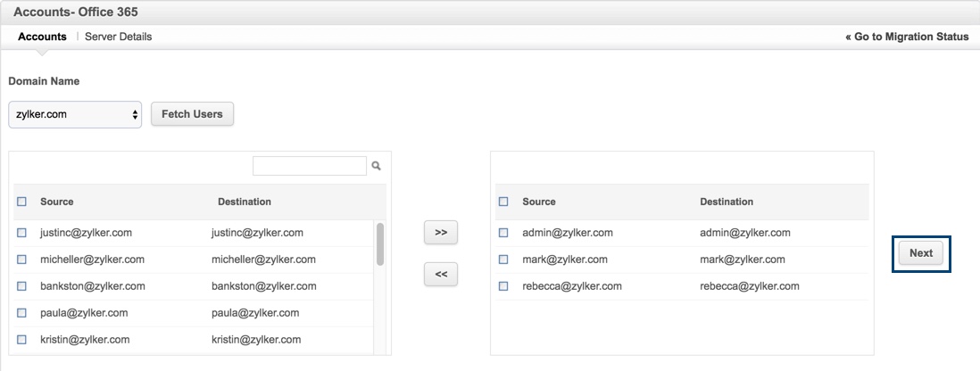Go to Migration Status link
This screenshot has height=371, width=980.
coord(907,37)
